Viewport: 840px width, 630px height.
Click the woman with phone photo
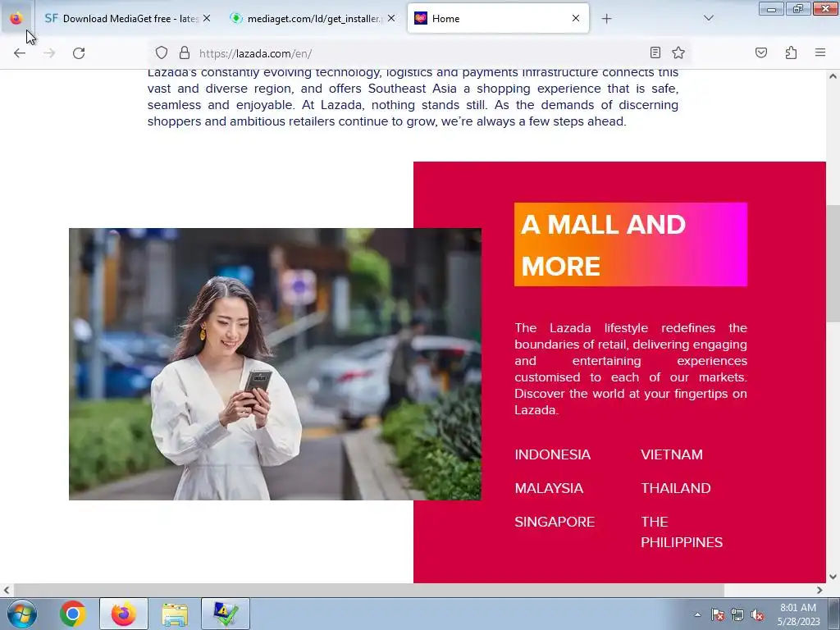[275, 364]
